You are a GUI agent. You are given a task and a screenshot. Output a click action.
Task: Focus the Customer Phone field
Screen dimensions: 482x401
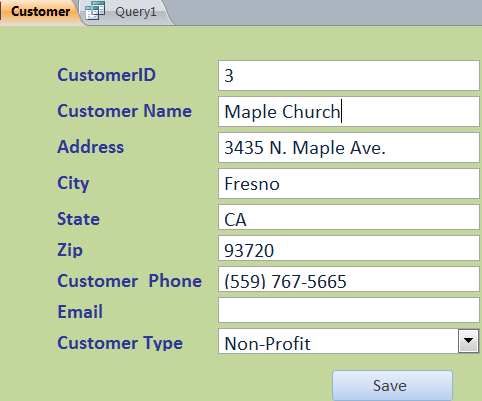coord(349,279)
